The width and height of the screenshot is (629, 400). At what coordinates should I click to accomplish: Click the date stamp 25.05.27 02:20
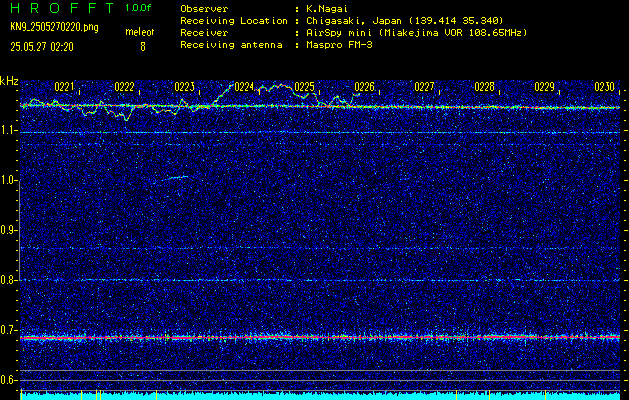(42, 47)
